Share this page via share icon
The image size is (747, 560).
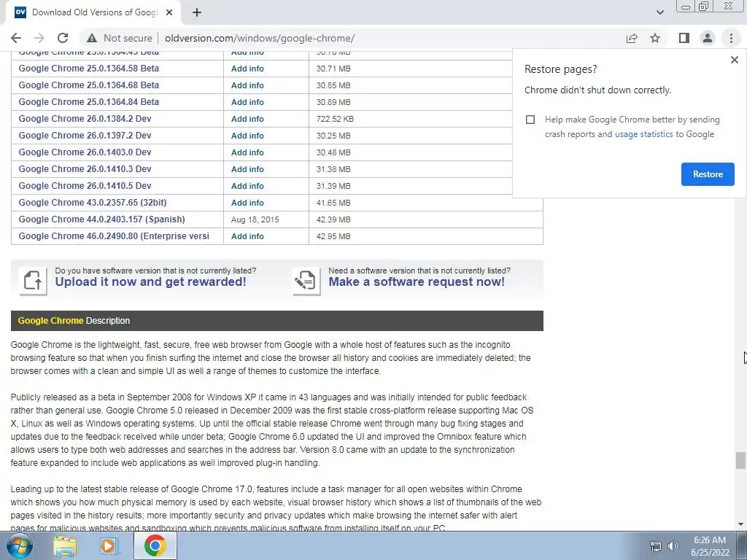[x=632, y=38]
